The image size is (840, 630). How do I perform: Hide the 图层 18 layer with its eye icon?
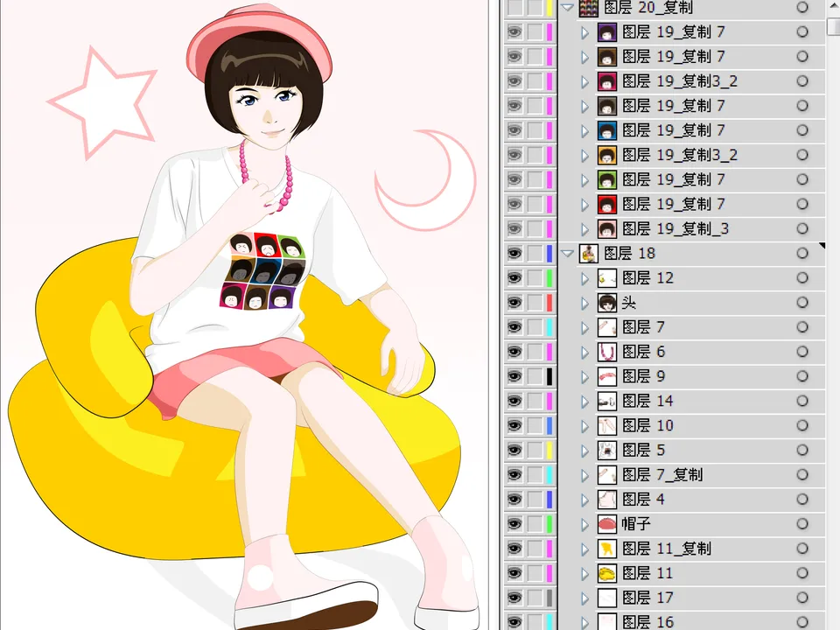coord(515,253)
